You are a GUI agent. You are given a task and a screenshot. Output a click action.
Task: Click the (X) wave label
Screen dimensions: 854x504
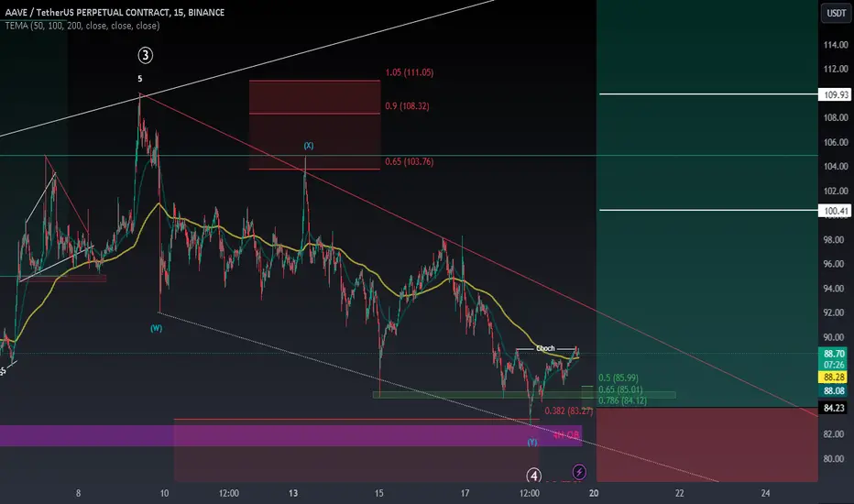(308, 146)
